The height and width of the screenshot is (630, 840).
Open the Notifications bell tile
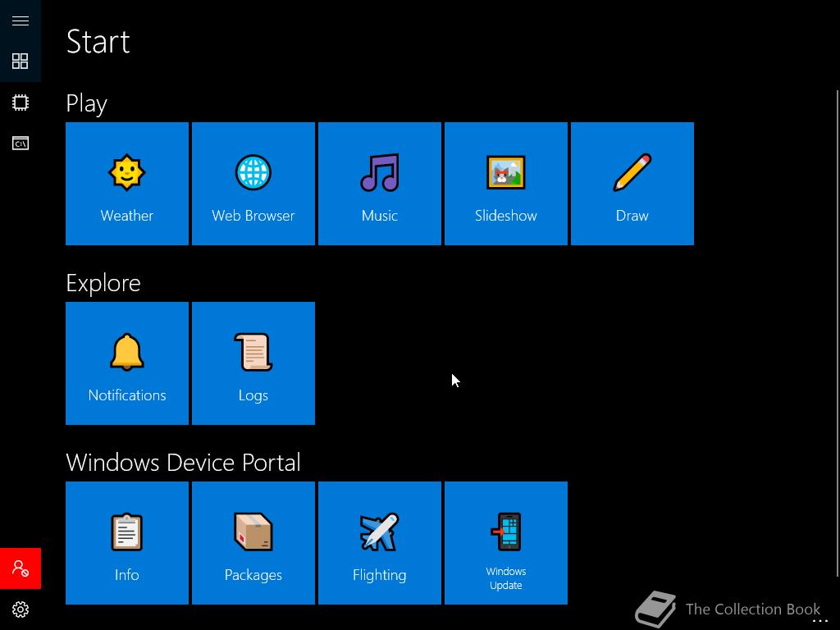(127, 363)
